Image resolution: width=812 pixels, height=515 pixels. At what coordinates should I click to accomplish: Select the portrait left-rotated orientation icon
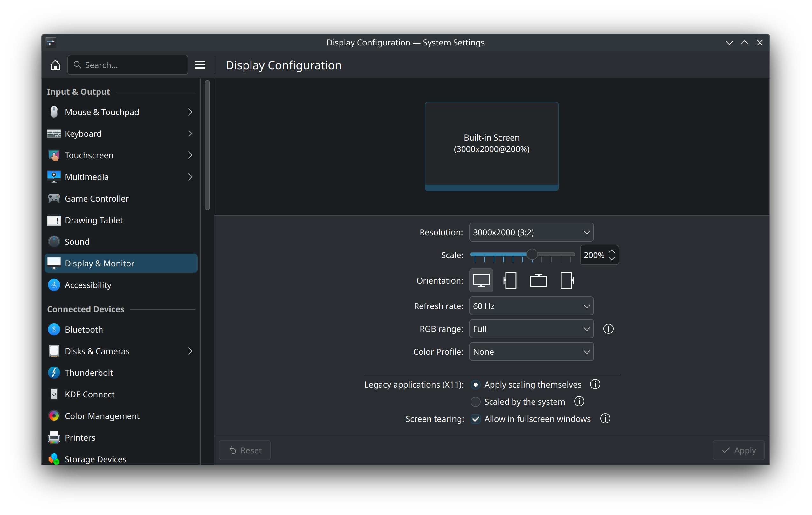(x=510, y=280)
